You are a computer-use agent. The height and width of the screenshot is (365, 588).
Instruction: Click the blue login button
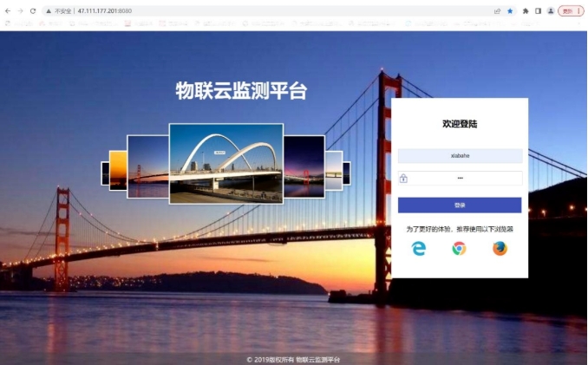click(x=460, y=205)
